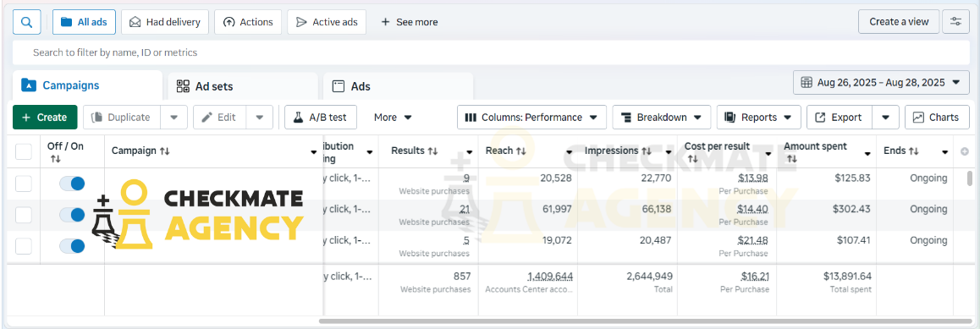Select the Had delivery filter
980x329 pixels.
165,22
